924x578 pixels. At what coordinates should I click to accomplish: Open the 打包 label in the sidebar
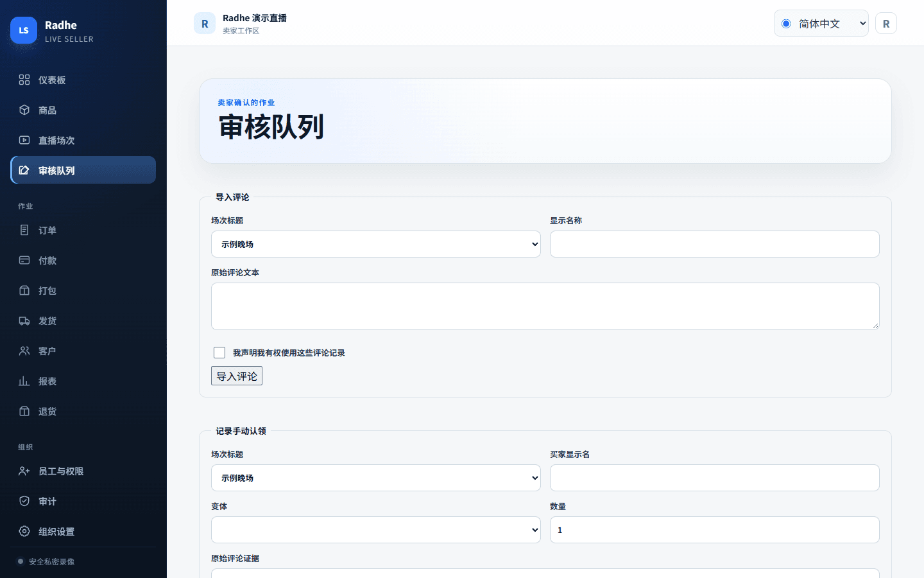pyautogui.click(x=47, y=291)
